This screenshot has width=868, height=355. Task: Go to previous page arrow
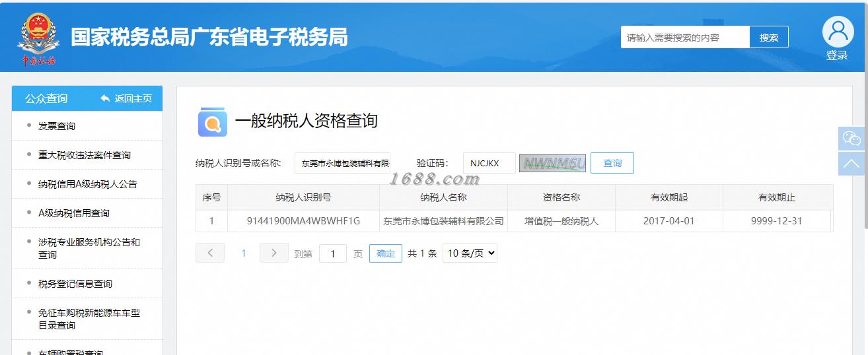tap(210, 253)
